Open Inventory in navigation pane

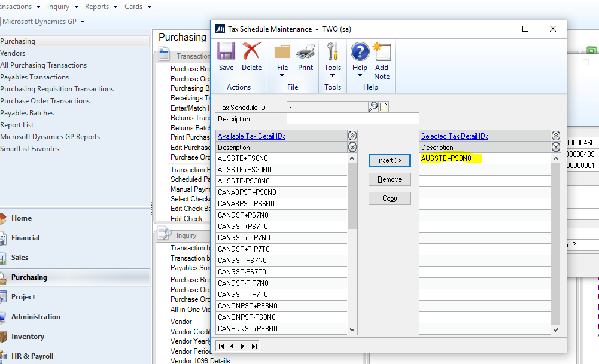(28, 337)
